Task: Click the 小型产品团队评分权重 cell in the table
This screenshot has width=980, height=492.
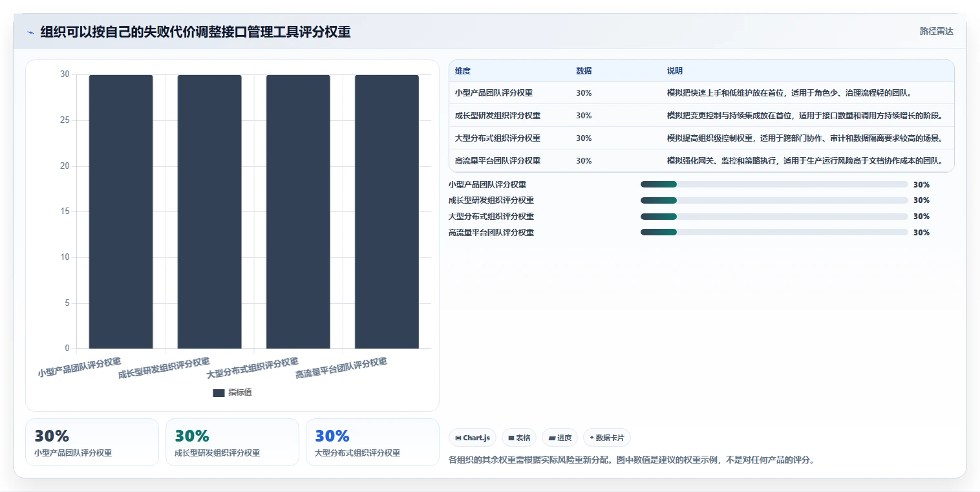Action: coord(494,93)
